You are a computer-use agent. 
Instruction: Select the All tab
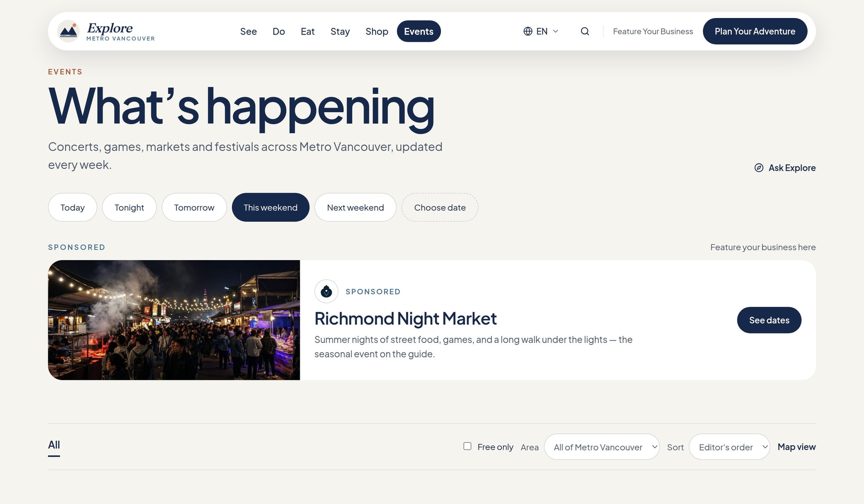pos(54,445)
